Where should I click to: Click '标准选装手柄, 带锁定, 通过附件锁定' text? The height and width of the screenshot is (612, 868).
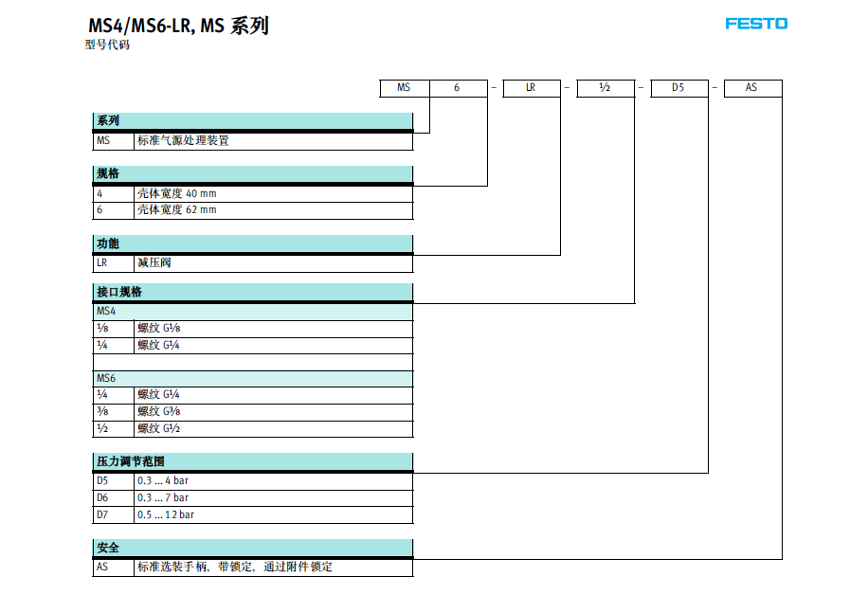pos(235,567)
